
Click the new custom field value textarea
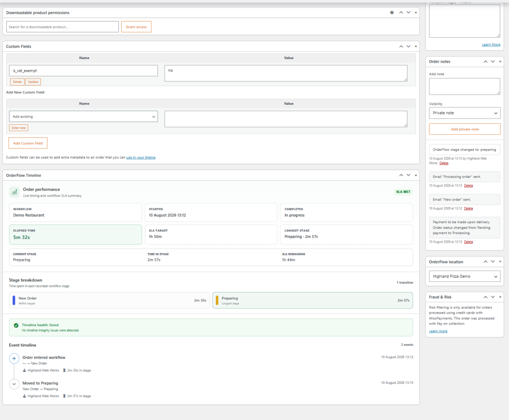coord(286,119)
